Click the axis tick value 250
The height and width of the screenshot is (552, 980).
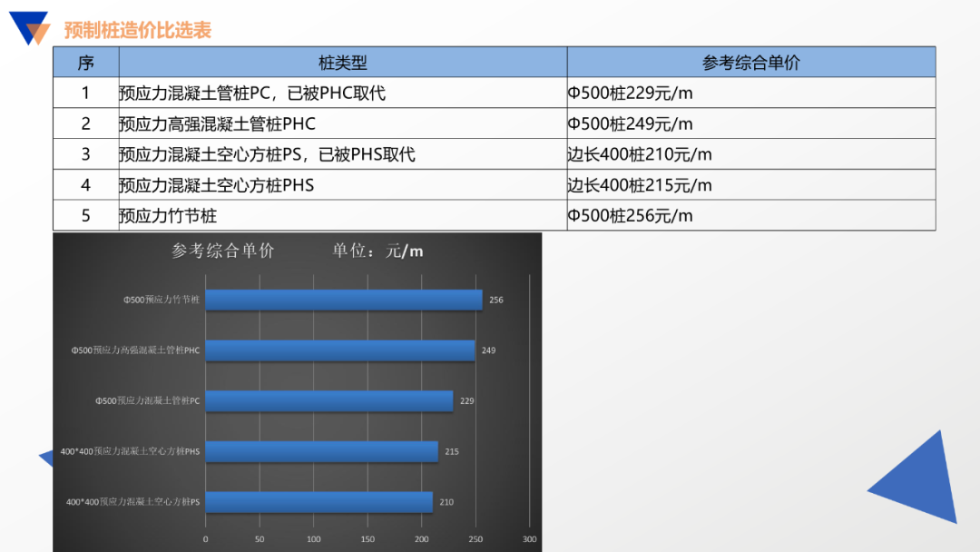pos(475,539)
